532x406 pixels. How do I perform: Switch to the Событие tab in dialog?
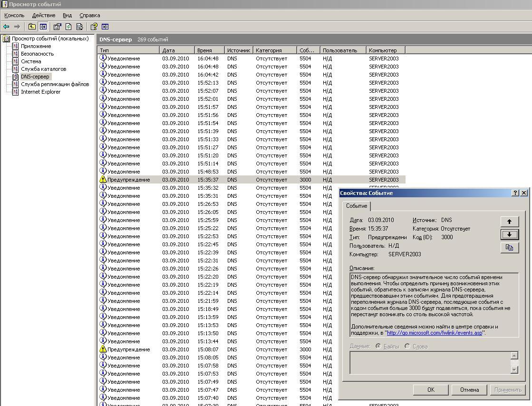(x=357, y=206)
